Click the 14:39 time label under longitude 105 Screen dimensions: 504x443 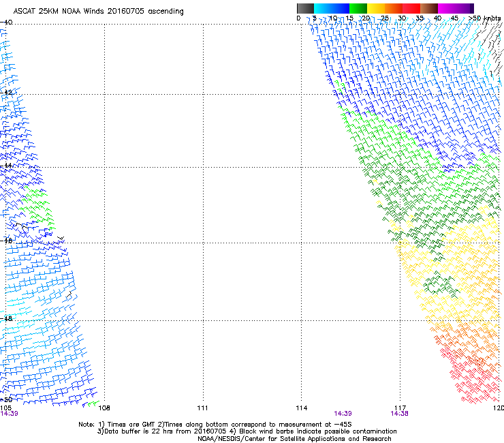click(10, 414)
